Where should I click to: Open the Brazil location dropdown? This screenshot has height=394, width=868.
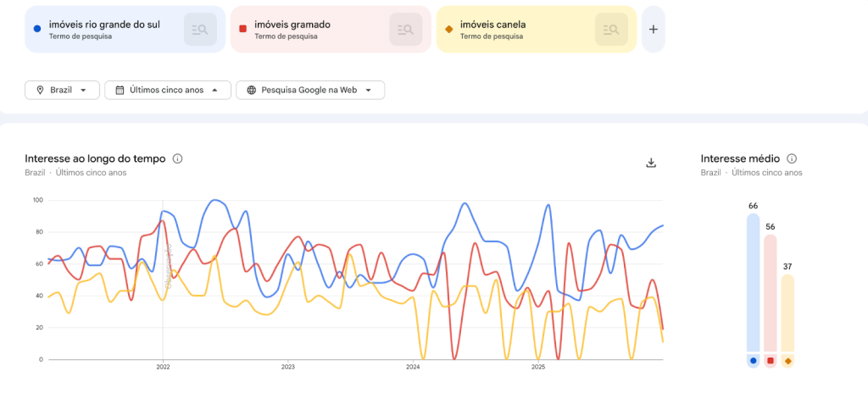[63, 90]
